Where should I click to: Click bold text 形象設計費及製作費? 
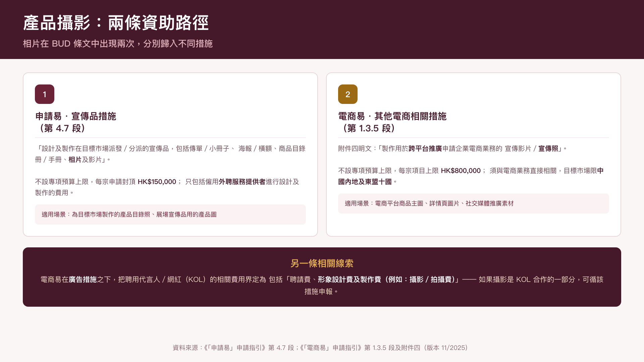(x=350, y=280)
